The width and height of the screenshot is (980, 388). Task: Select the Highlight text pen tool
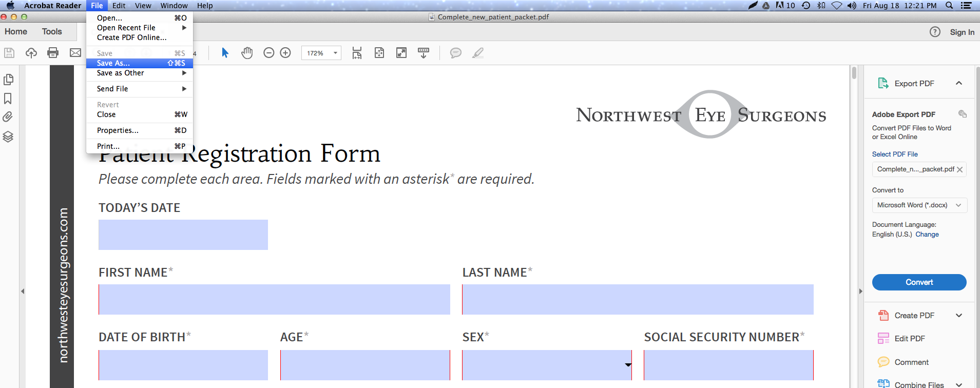[x=478, y=53]
